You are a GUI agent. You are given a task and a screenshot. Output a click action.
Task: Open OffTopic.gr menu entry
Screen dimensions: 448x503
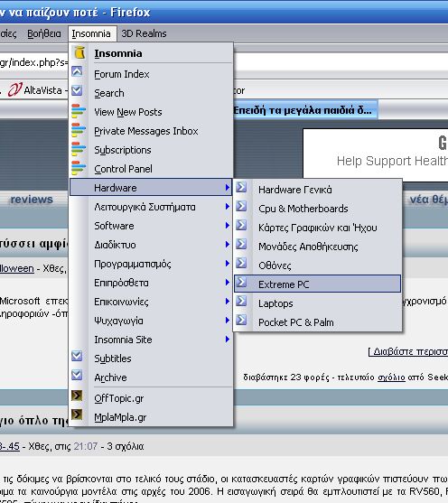(151, 398)
